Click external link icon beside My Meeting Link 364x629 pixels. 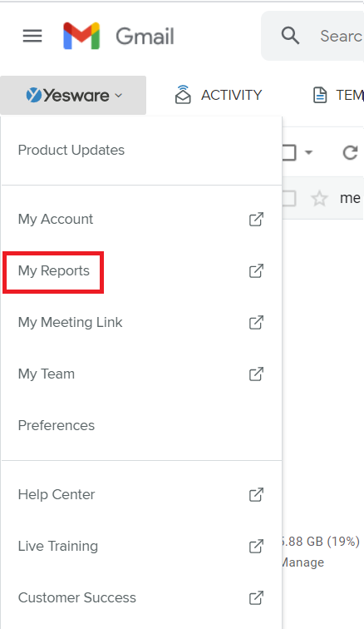256,322
